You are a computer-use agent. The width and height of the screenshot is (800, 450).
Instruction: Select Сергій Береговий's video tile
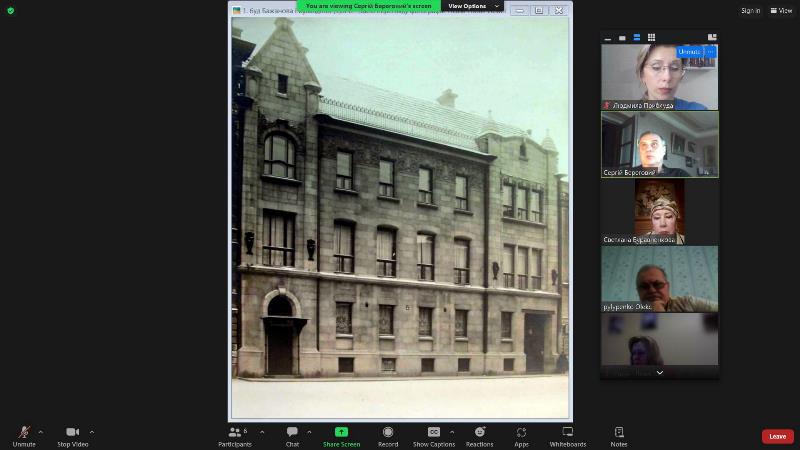click(660, 144)
